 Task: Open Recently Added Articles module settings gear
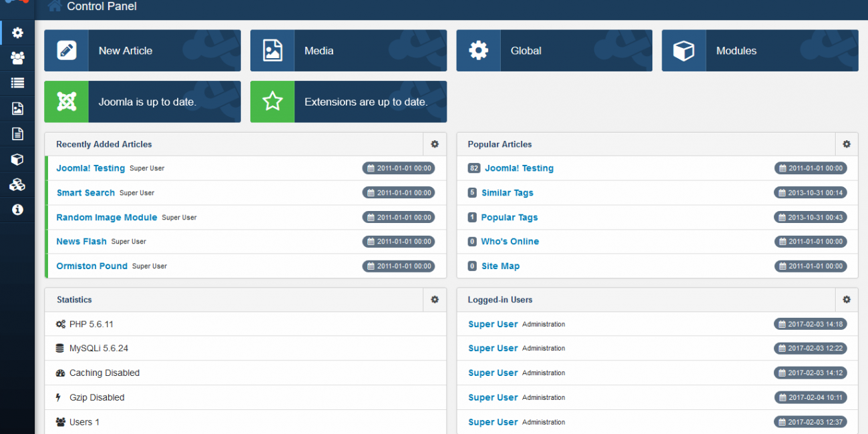click(435, 144)
